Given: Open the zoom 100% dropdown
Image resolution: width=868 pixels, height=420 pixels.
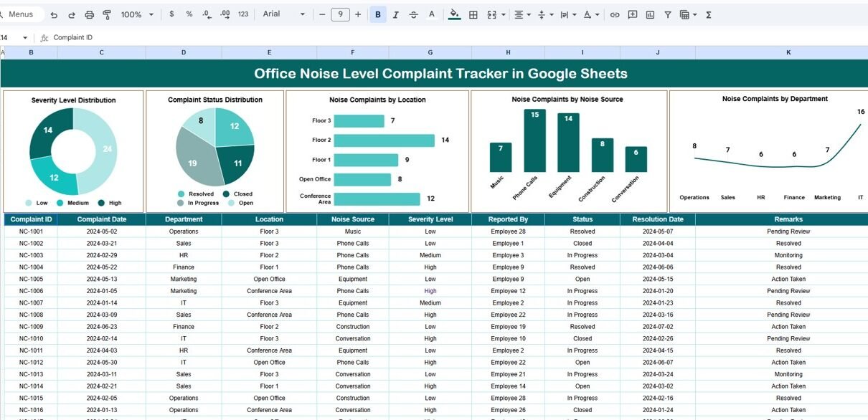Looking at the screenshot, I should 136,14.
